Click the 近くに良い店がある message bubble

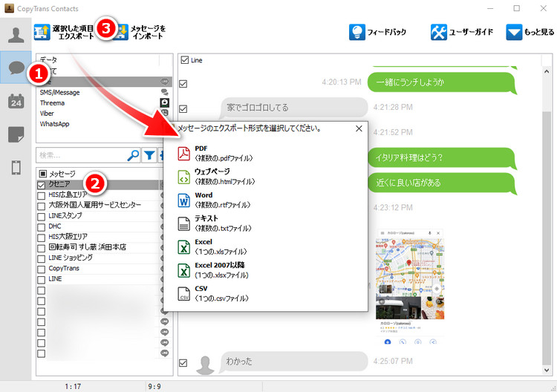pos(441,183)
